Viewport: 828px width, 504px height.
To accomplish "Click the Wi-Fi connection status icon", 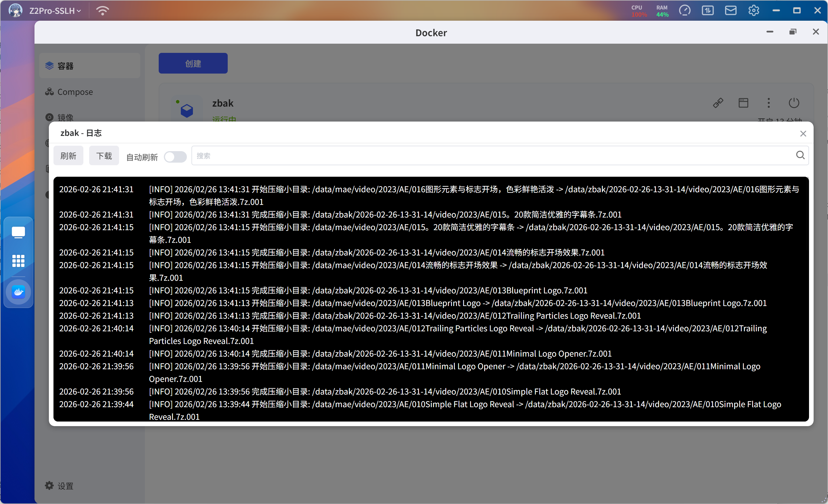I will point(102,11).
